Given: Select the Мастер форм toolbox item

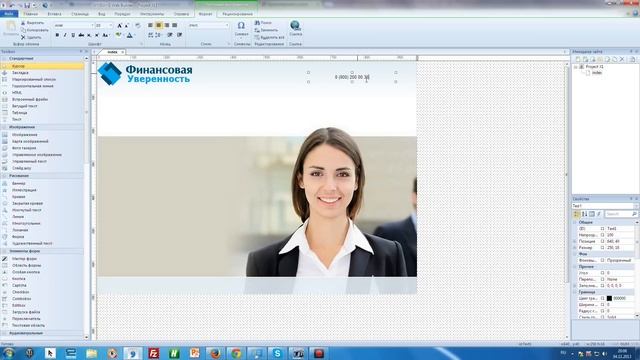Looking at the screenshot, I should 24,259.
